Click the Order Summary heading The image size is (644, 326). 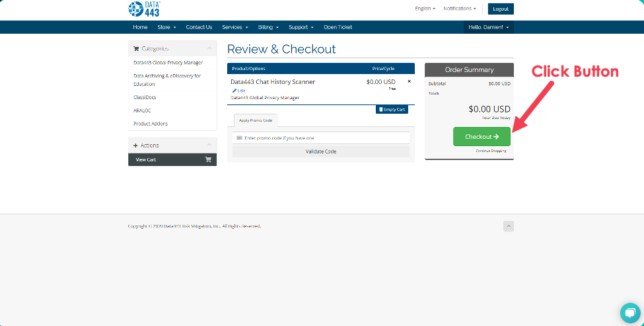click(469, 70)
